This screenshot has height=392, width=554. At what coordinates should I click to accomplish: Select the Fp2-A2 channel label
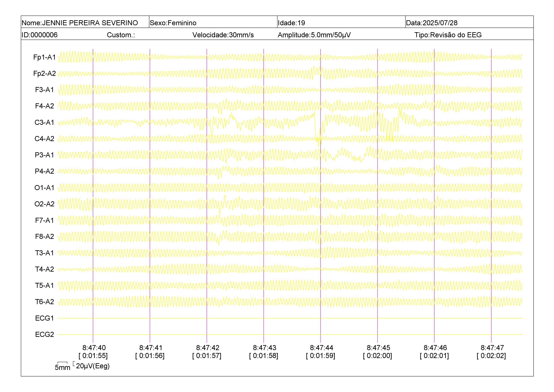pyautogui.click(x=45, y=73)
